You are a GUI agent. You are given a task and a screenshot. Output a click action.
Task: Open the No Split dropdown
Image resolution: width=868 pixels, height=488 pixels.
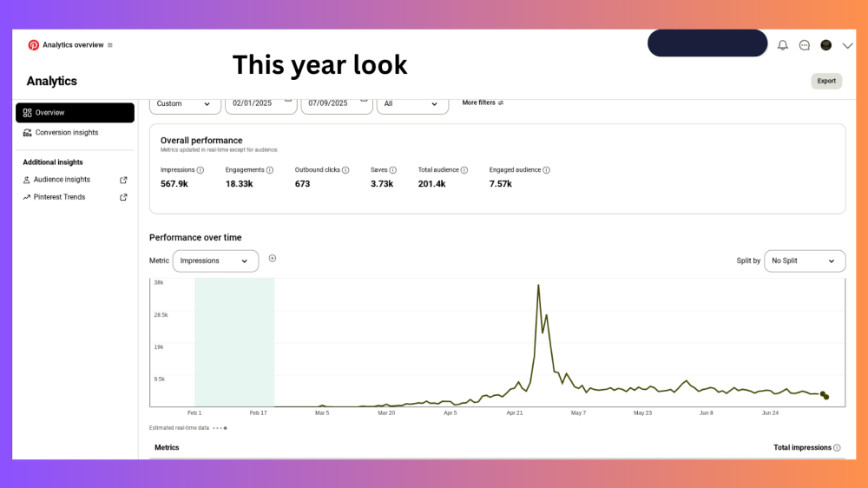805,260
